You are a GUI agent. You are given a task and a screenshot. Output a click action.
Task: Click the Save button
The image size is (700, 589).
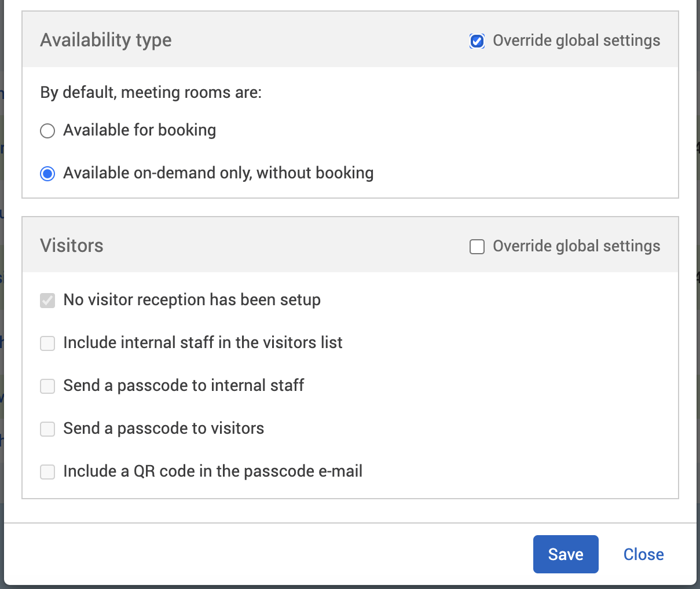pyautogui.click(x=565, y=554)
